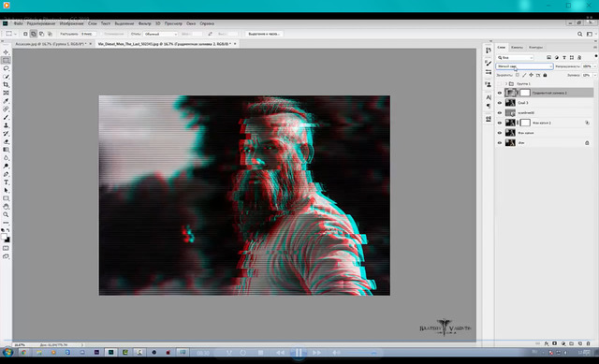Image resolution: width=599 pixels, height=364 pixels.
Task: Open Chrome from the taskbar
Action: click(x=23, y=352)
